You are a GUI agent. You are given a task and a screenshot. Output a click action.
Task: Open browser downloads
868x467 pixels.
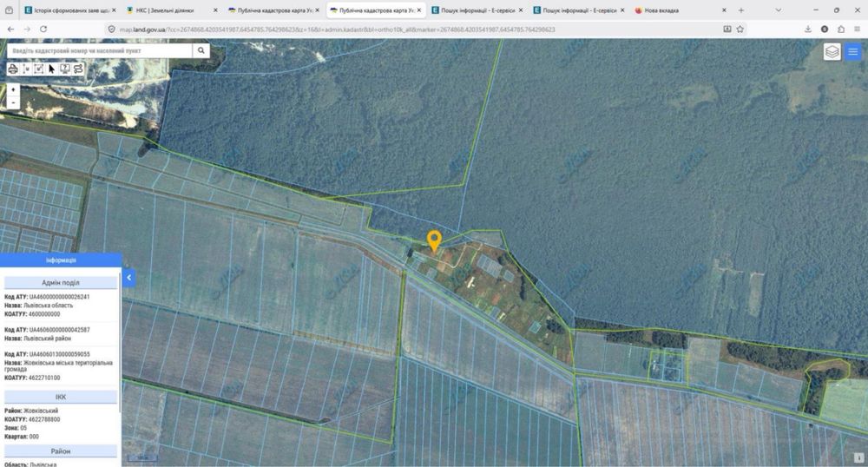[x=808, y=29]
